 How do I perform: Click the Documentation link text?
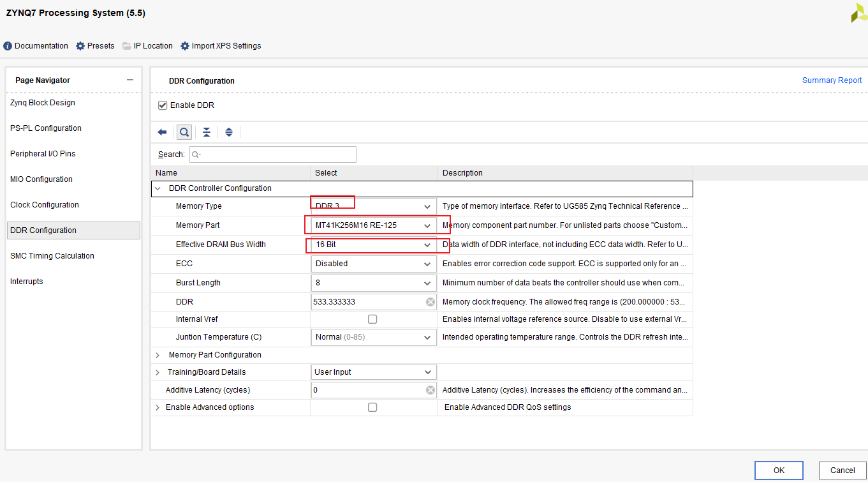click(41, 46)
